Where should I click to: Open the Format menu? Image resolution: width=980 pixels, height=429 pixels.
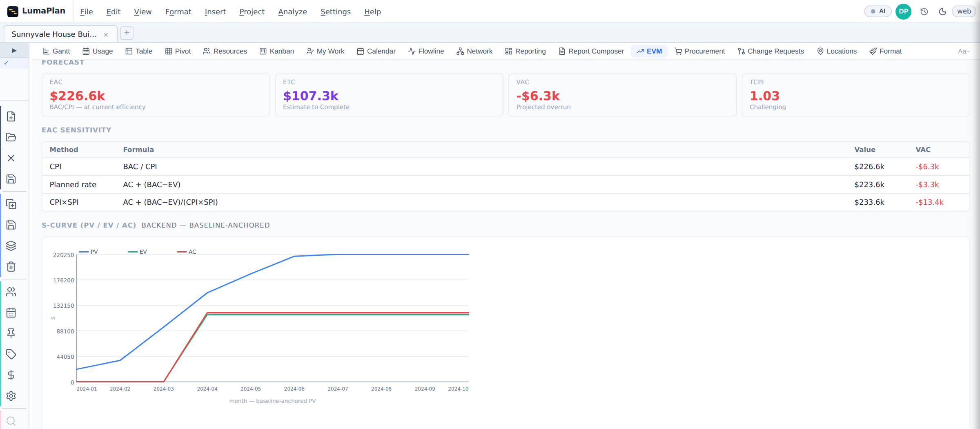(178, 12)
